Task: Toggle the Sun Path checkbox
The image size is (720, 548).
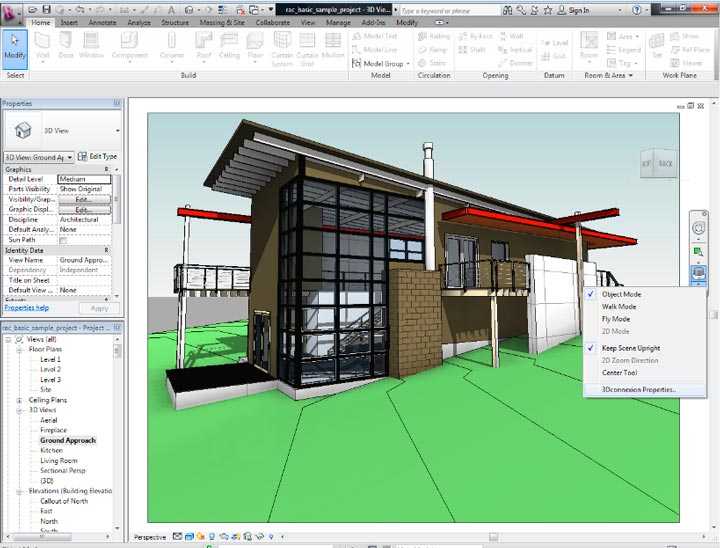Action: coord(63,240)
